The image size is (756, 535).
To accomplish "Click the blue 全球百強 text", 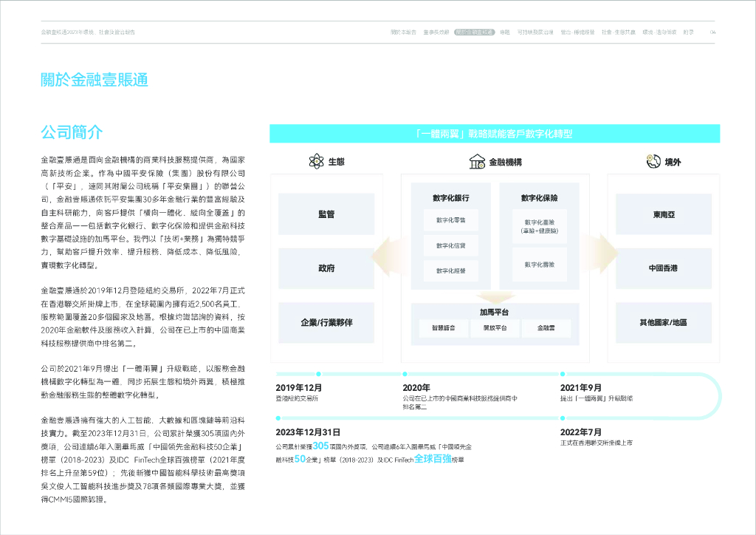I will (433, 459).
